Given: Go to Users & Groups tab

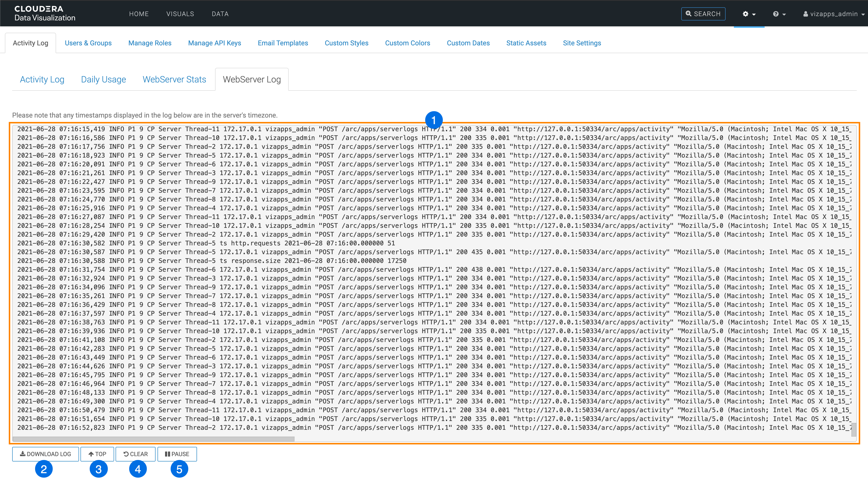Looking at the screenshot, I should [x=88, y=43].
